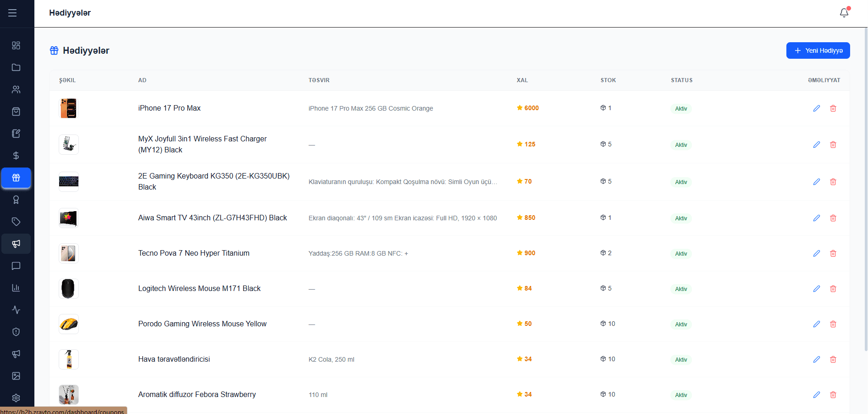
Task: Open the bar chart icon in the sidebar
Action: [x=16, y=288]
